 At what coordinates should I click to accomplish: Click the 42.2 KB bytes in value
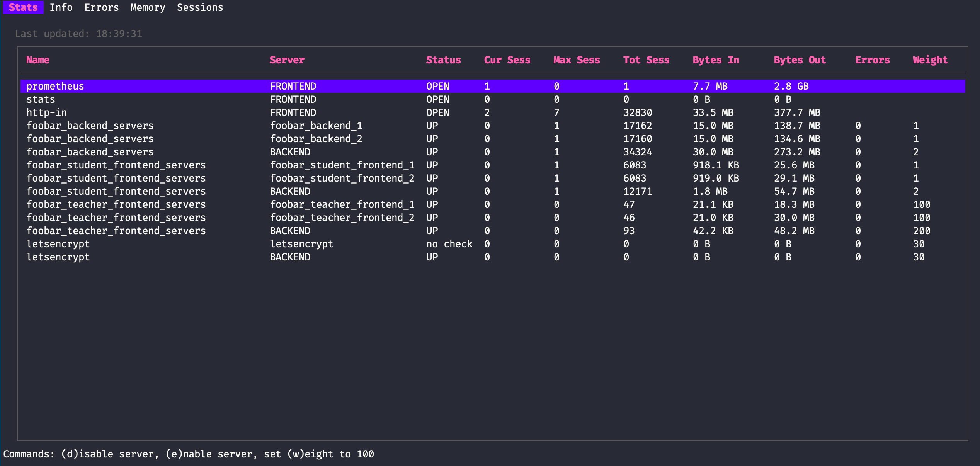coord(713,231)
